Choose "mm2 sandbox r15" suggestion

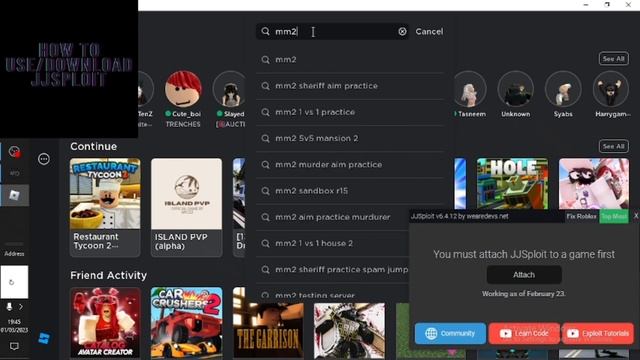[x=350, y=191]
